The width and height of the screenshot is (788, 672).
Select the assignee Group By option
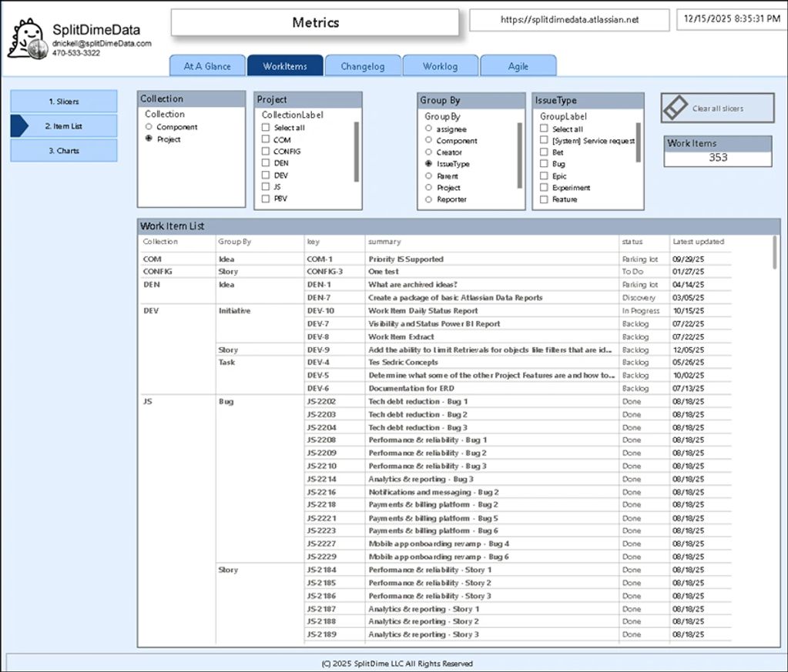pyautogui.click(x=428, y=129)
